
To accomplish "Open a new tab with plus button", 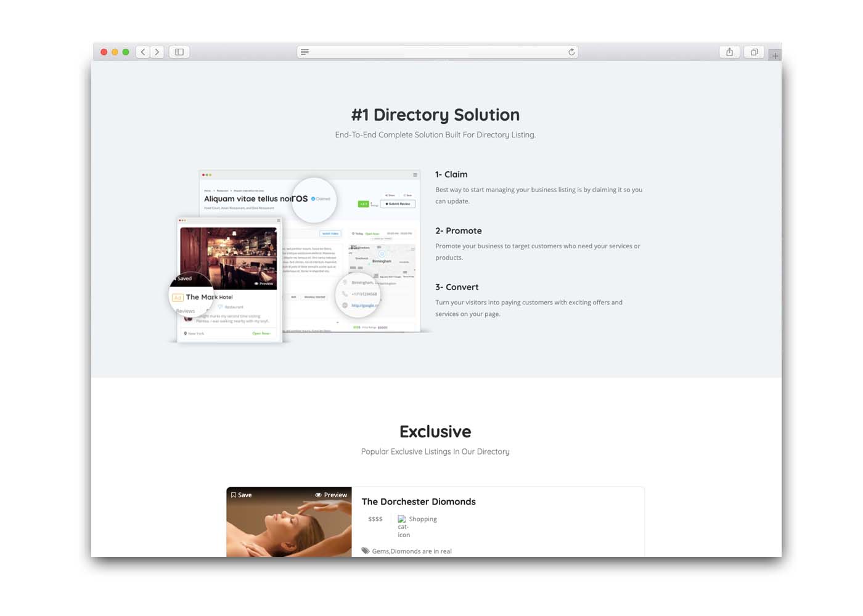I will tap(775, 56).
